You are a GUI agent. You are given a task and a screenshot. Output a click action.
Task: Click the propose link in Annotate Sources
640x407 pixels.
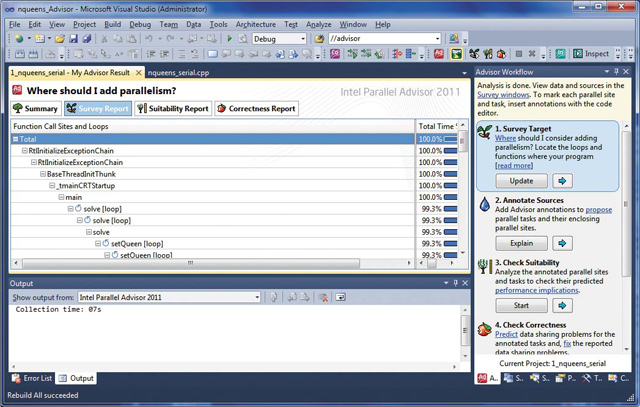pyautogui.click(x=599, y=210)
